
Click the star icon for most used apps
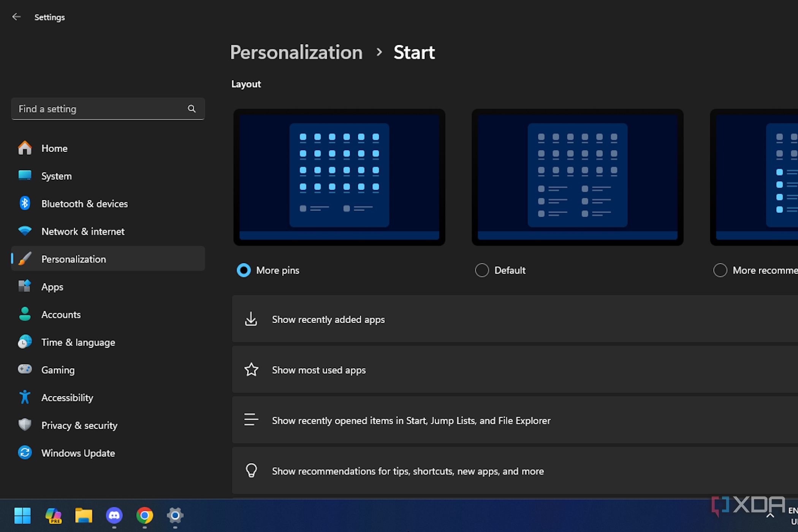(251, 370)
